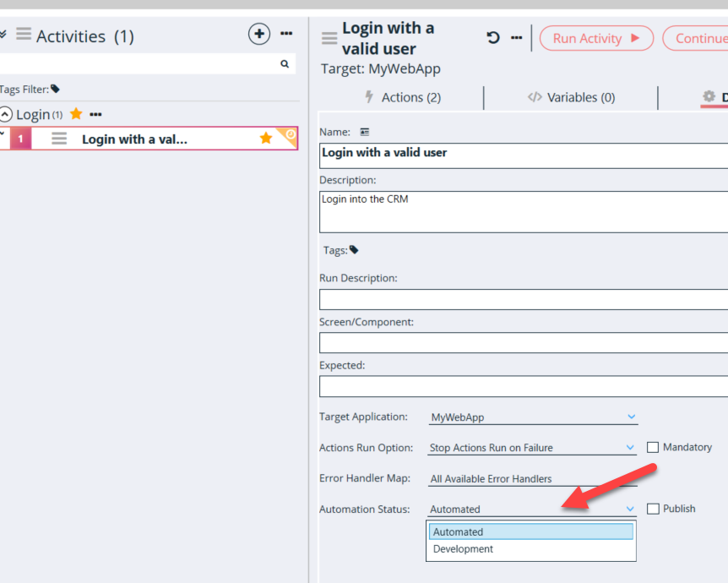Open Activities panel three-dot menu

coord(286,35)
